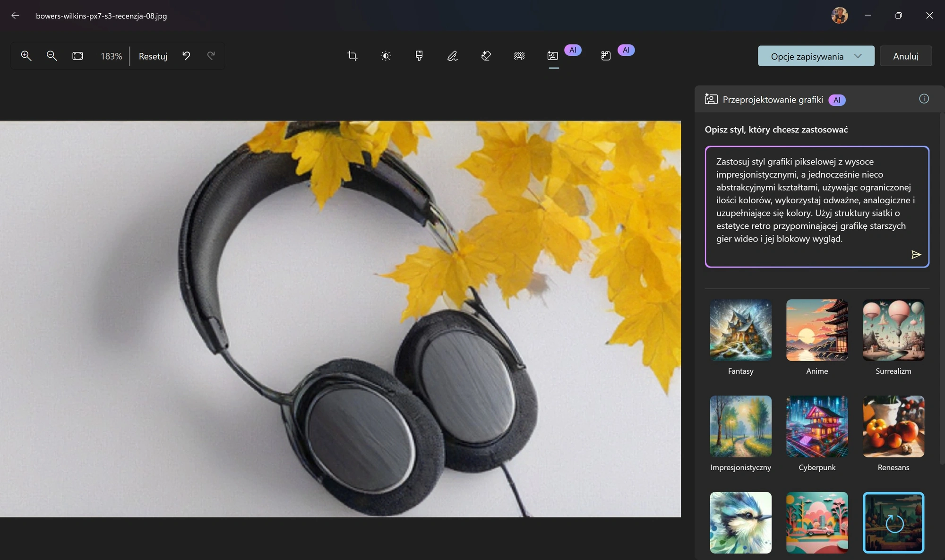
Task: Click the Przeprojektowanie grafiki panel icon
Action: [711, 99]
